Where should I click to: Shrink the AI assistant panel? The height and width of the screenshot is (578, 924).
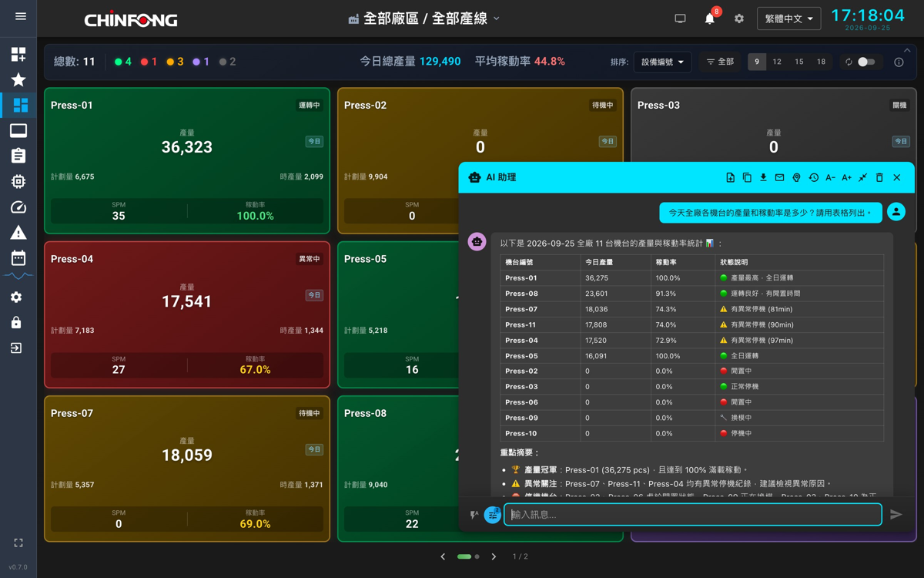coord(863,177)
